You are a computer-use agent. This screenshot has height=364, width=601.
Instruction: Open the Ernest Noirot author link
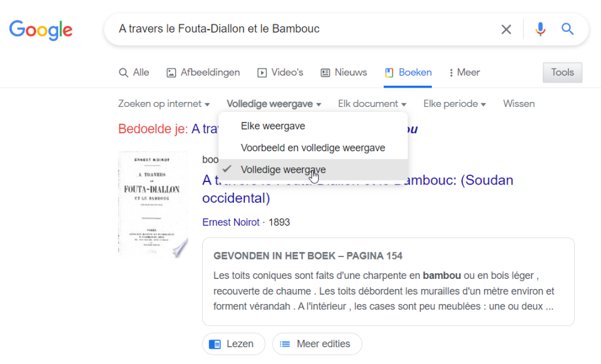(231, 222)
